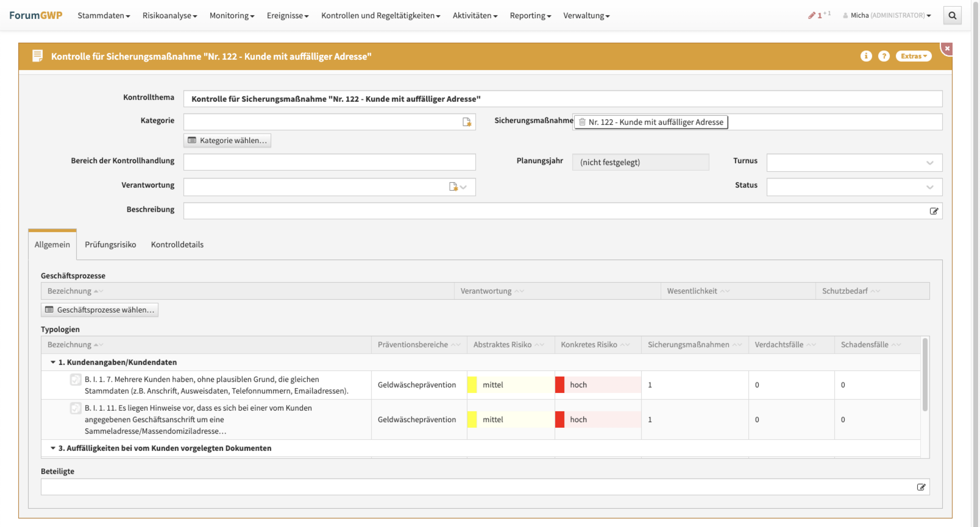Collapse the 1. Kundenangaben/Kundendaten group
The height and width of the screenshot is (527, 980).
[x=53, y=362]
